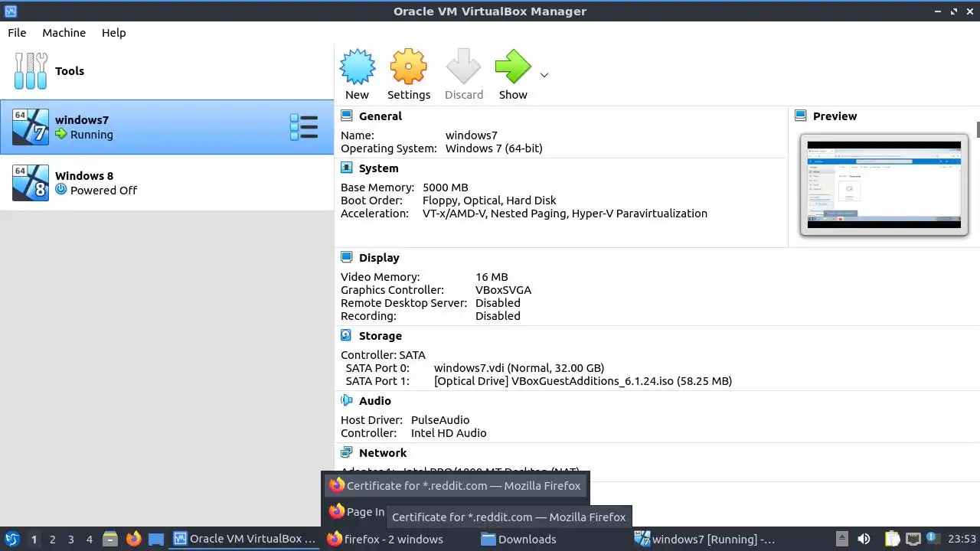Switch to workspace 2 in the taskbar
The width and height of the screenshot is (980, 551).
53,540
